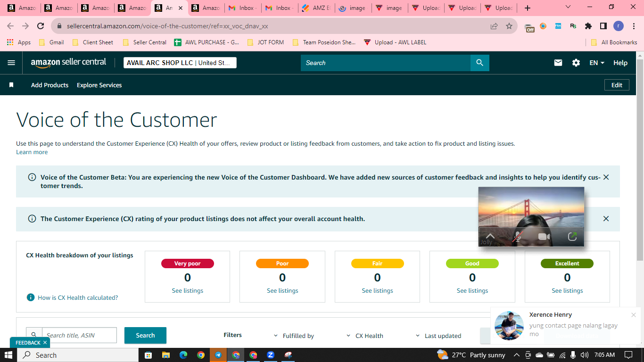Open the Chrome side panel
The height and width of the screenshot is (362, 644).
tap(603, 26)
